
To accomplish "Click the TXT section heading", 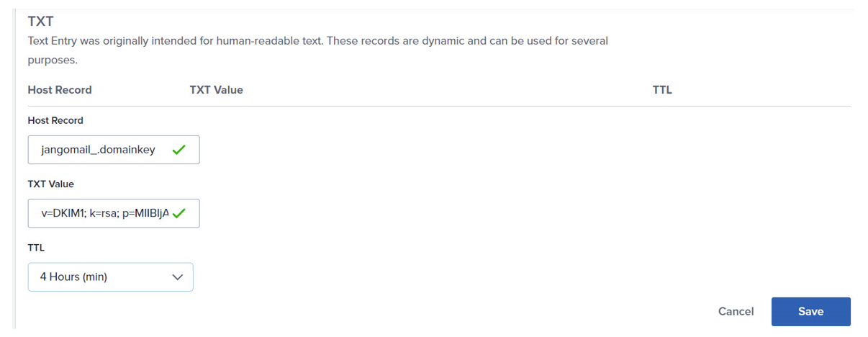I will [x=40, y=22].
